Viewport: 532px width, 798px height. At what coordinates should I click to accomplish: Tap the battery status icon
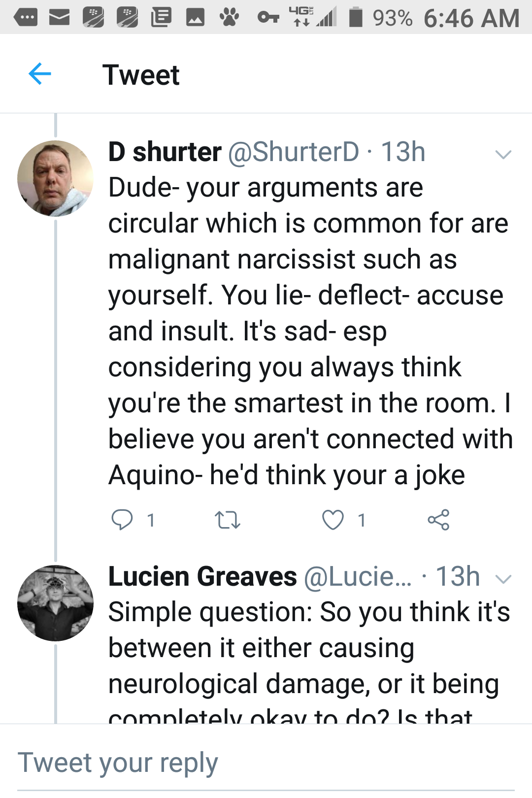click(356, 18)
